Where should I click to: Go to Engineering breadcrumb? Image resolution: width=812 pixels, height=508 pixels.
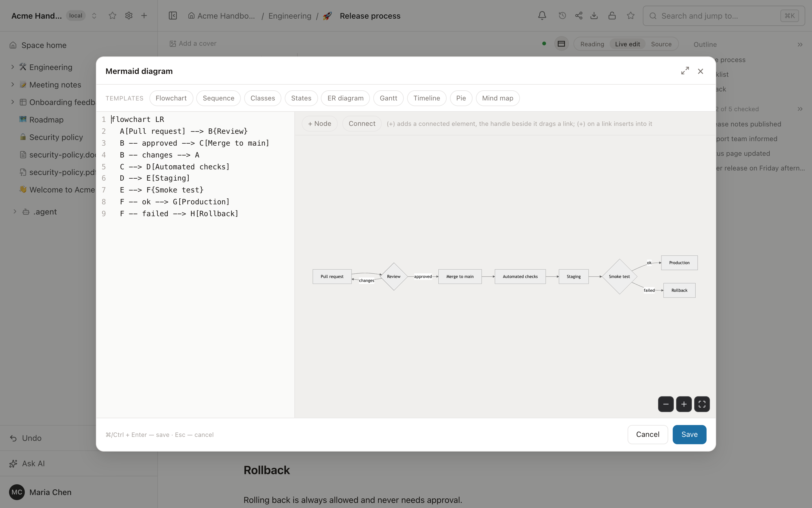pyautogui.click(x=290, y=16)
